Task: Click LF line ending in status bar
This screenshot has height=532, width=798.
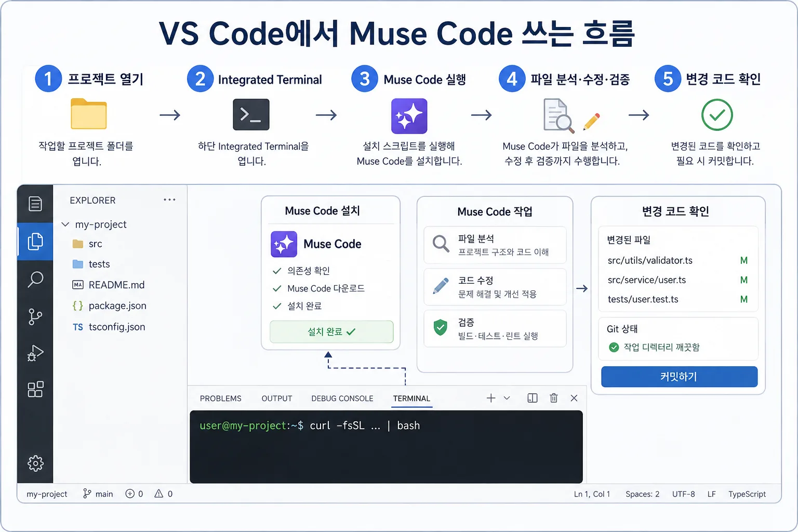Action: 711,494
